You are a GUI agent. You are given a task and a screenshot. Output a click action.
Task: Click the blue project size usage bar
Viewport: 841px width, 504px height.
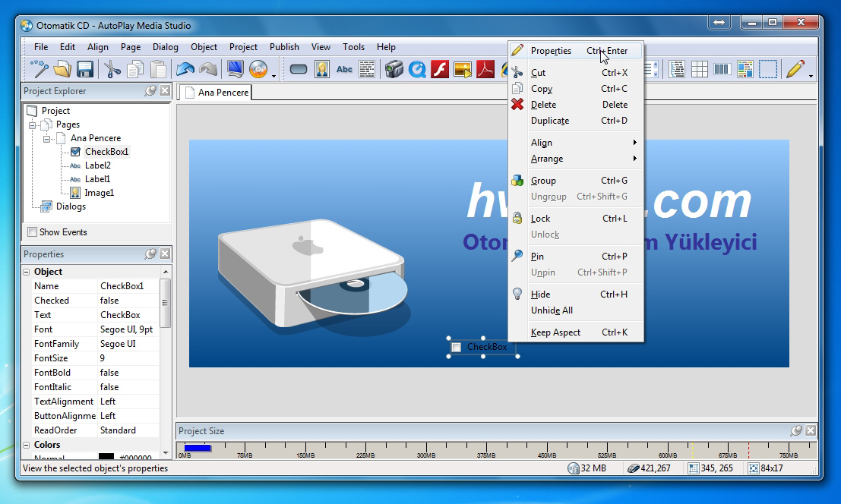pos(198,449)
